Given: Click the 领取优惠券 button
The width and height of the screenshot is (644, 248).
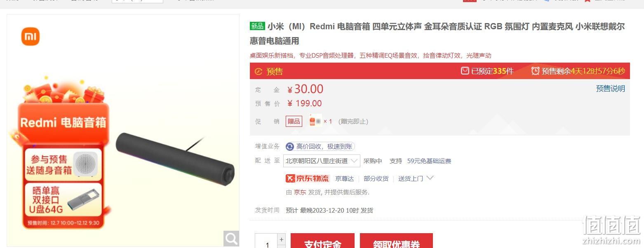Looking at the screenshot, I should [396, 242].
